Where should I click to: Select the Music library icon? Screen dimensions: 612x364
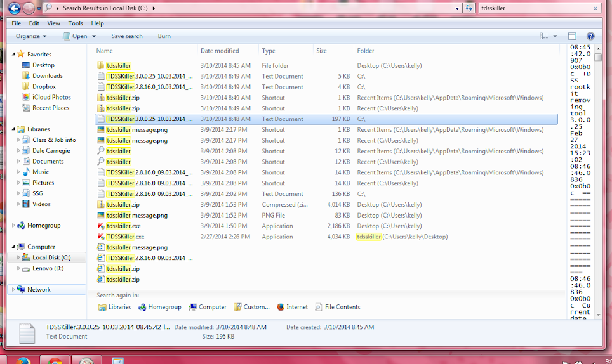26,172
